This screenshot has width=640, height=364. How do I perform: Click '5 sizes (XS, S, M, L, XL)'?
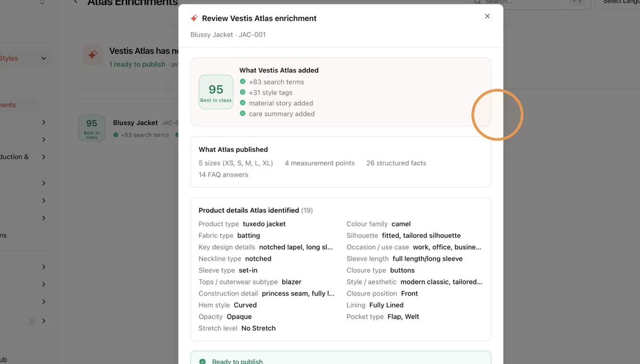coord(235,163)
